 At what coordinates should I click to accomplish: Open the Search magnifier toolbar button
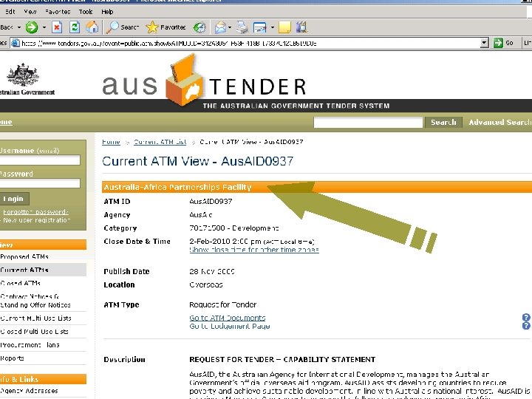[123, 27]
